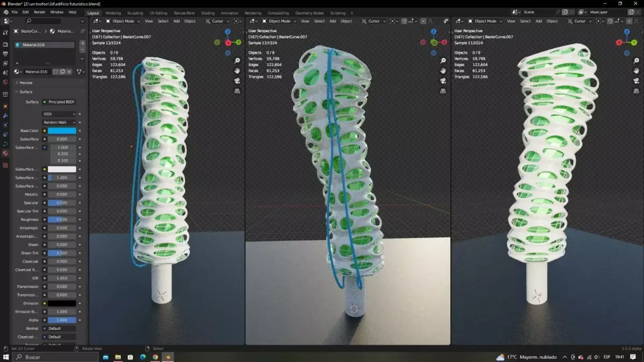Open Object Mode dropdown in Sample 13/1024 viewport

(122, 21)
